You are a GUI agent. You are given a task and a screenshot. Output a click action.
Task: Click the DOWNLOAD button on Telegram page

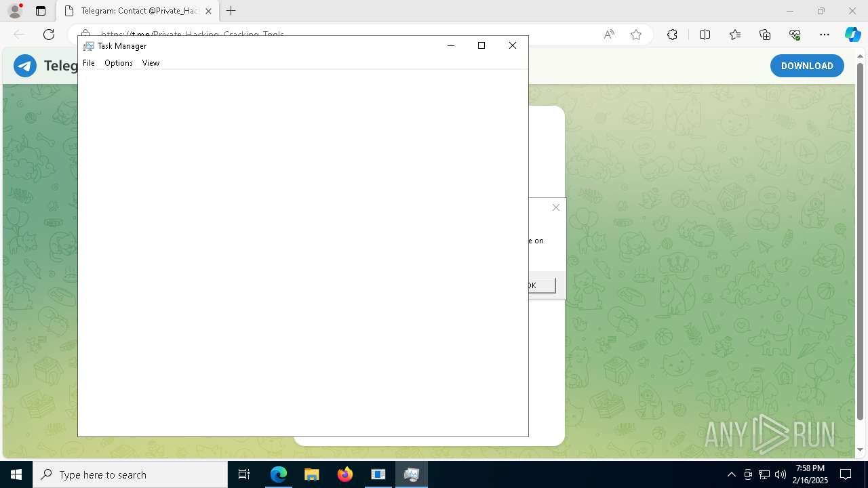(807, 66)
